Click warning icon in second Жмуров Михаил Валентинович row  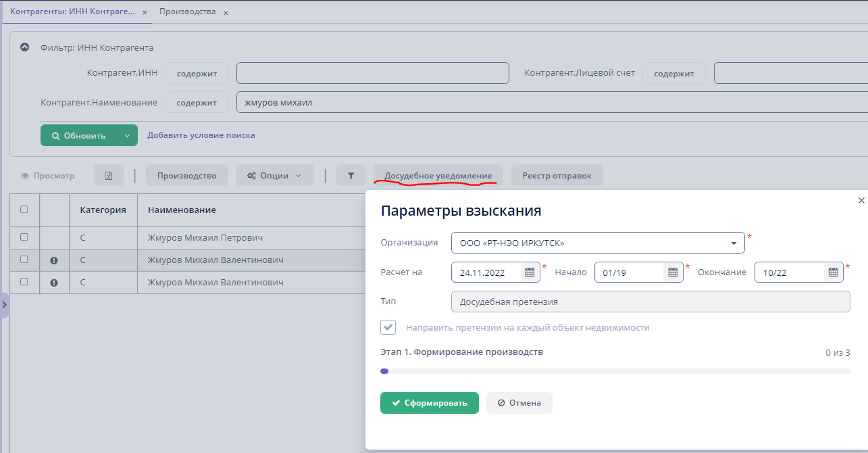tap(54, 283)
